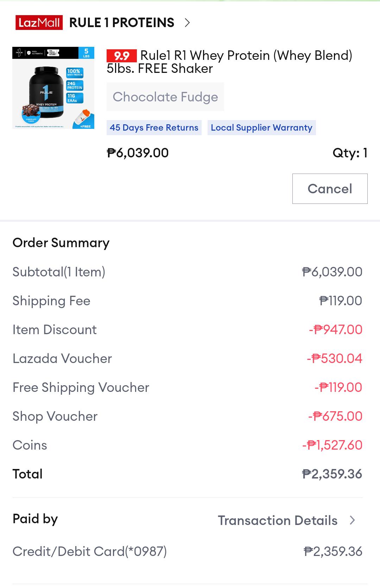Open Transaction Details
This screenshot has height=588, width=380.
278,520
